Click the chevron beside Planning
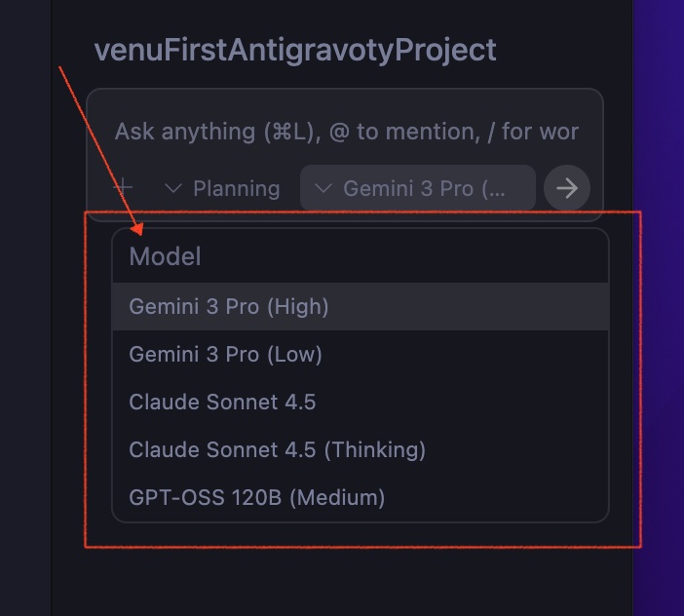 coord(173,188)
